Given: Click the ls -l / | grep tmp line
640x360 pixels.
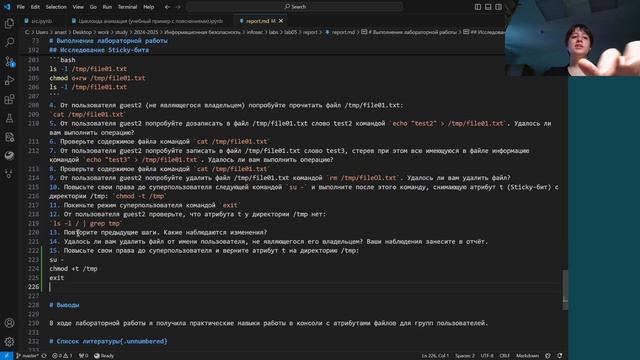Looking at the screenshot, I should point(86,223).
